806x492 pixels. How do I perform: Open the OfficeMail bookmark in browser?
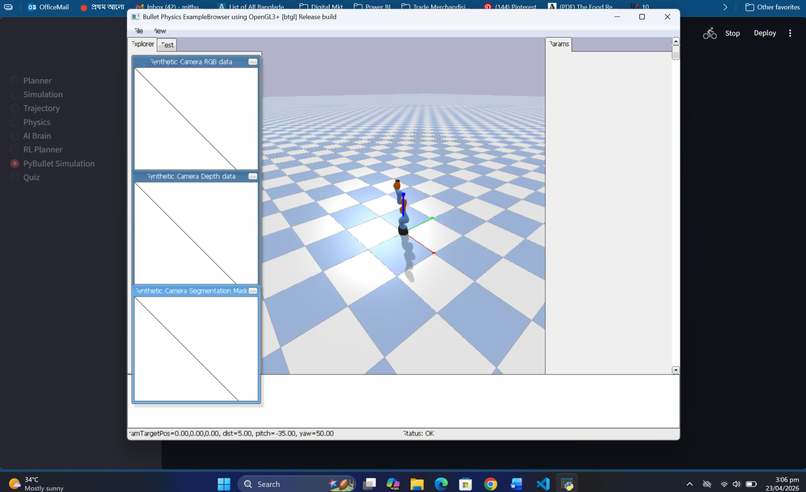click(x=48, y=7)
